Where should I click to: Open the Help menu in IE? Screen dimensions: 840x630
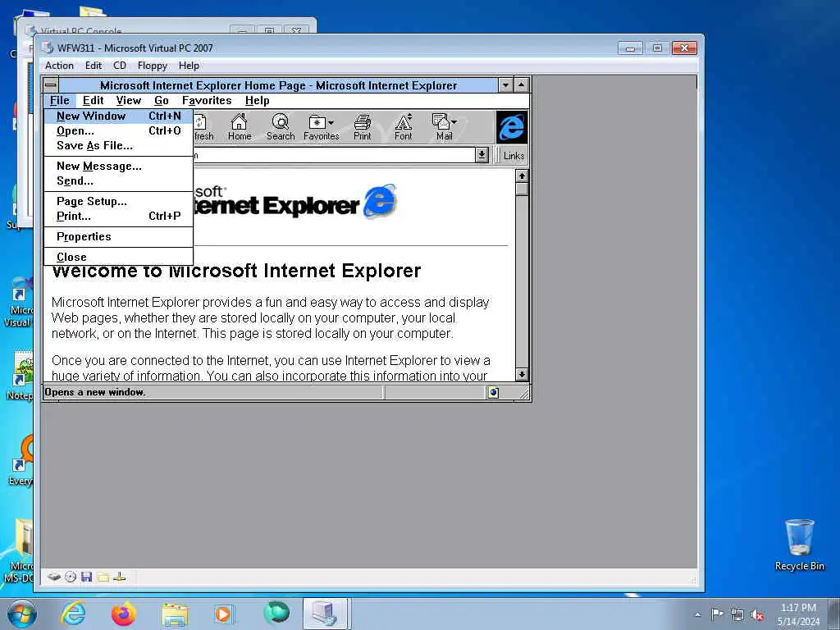(257, 101)
